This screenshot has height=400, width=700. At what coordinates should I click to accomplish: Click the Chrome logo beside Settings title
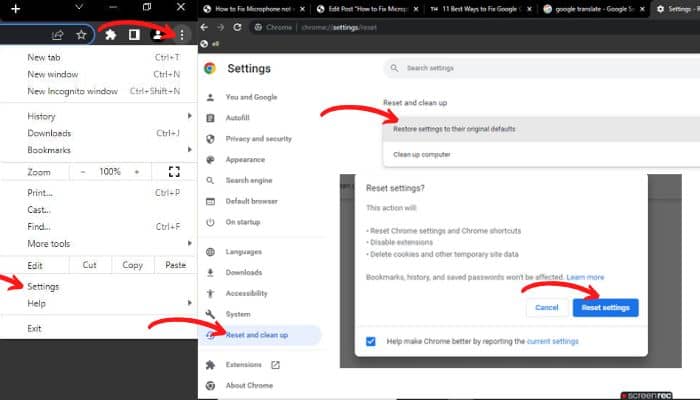(x=210, y=68)
